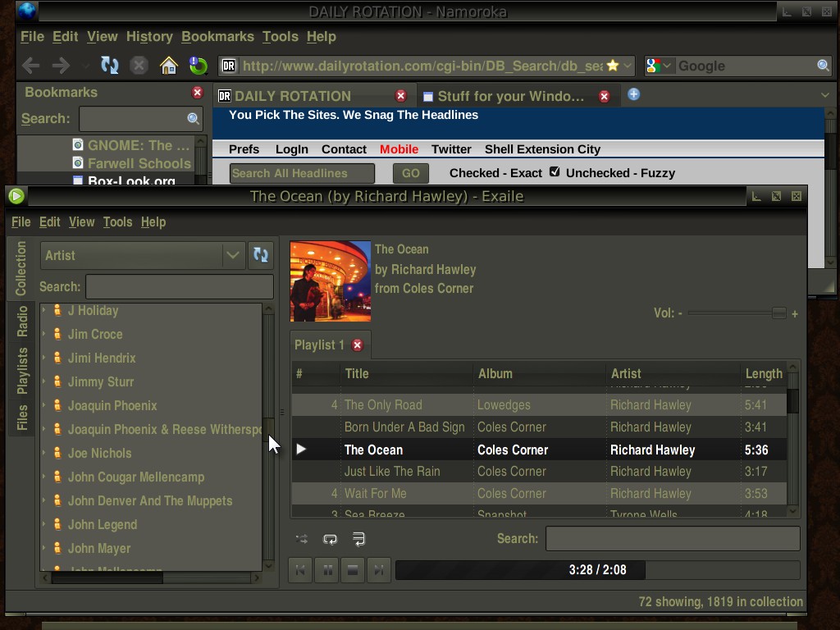Skip to the next track in Exaile
Image resolution: width=840 pixels, height=630 pixels.
[x=379, y=570]
